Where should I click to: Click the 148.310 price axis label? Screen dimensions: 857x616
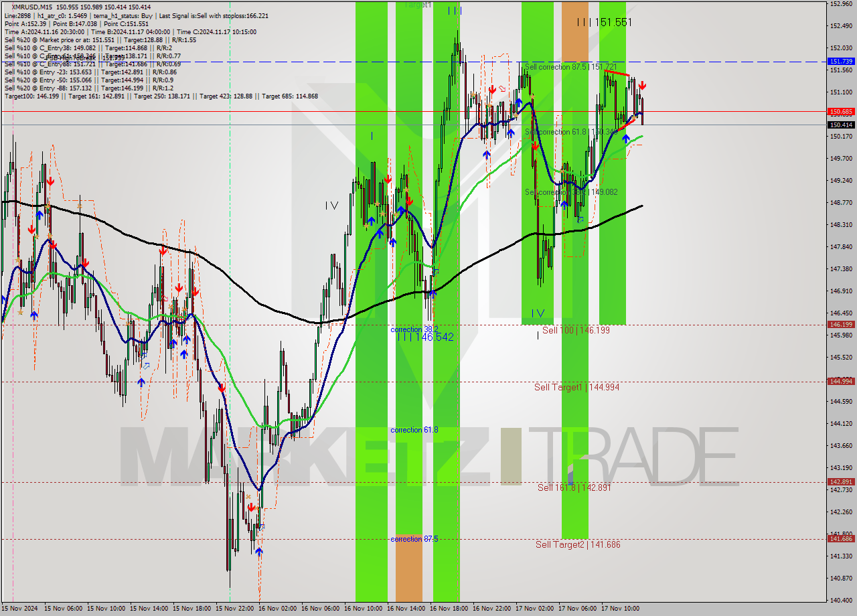point(841,224)
